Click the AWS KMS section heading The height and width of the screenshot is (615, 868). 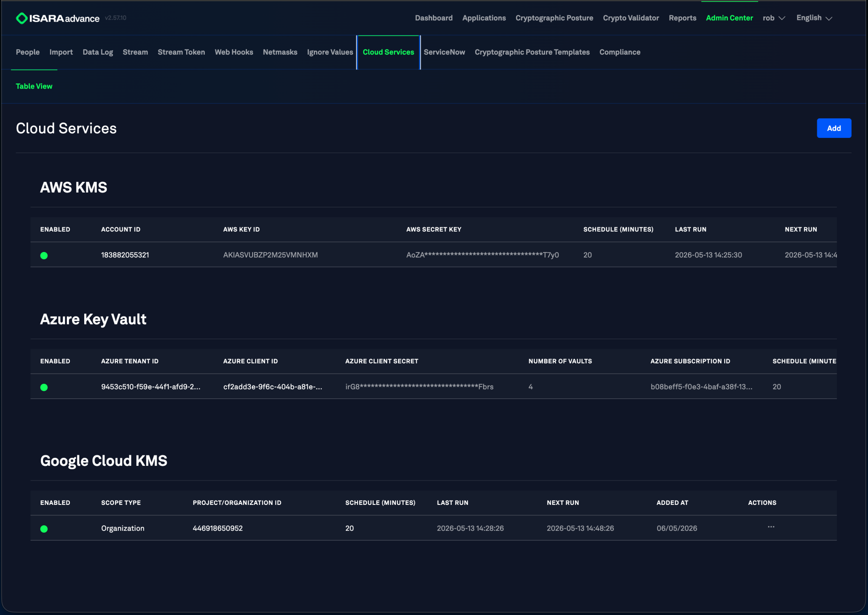tap(74, 187)
